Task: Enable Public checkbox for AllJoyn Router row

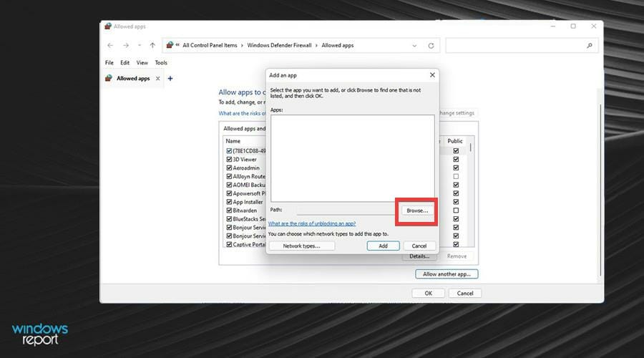Action: (456, 176)
